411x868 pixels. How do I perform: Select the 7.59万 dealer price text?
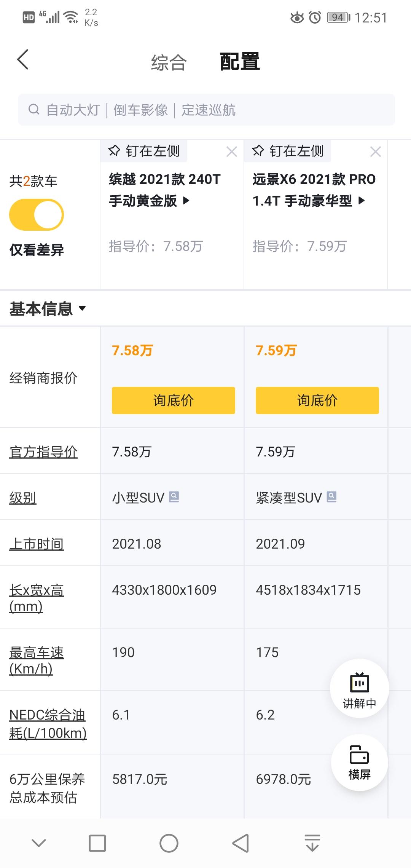276,350
